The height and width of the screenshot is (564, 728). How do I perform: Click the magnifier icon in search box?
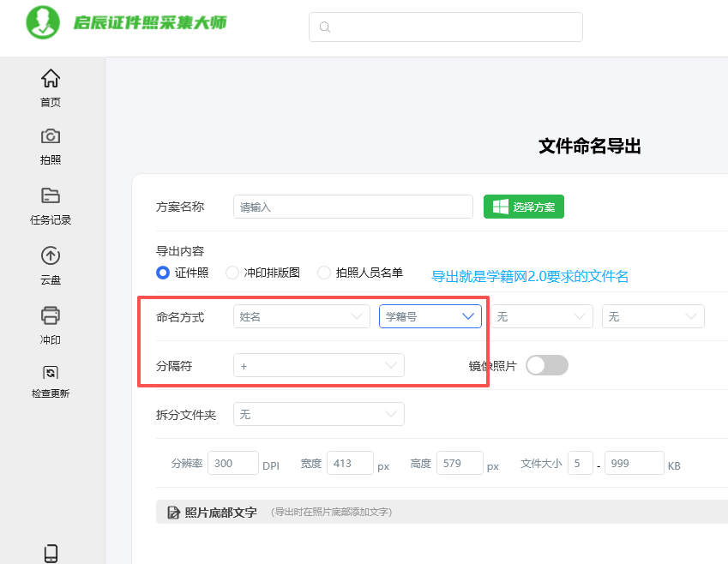point(325,27)
